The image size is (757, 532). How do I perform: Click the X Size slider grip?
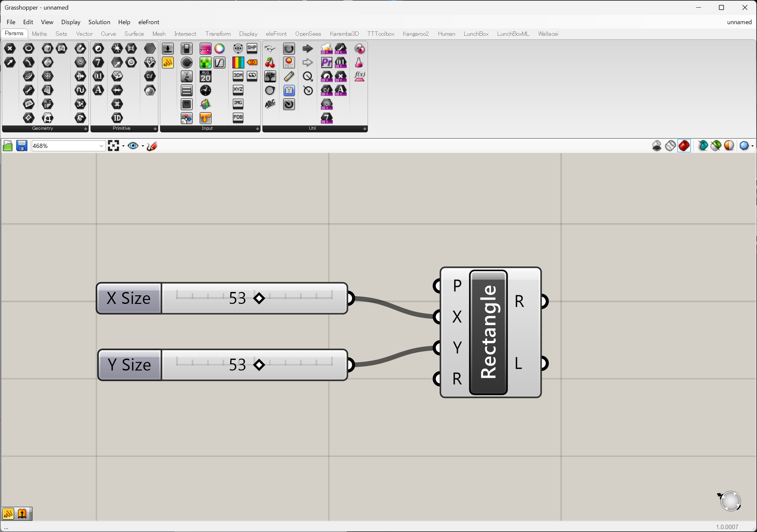pyautogui.click(x=259, y=298)
